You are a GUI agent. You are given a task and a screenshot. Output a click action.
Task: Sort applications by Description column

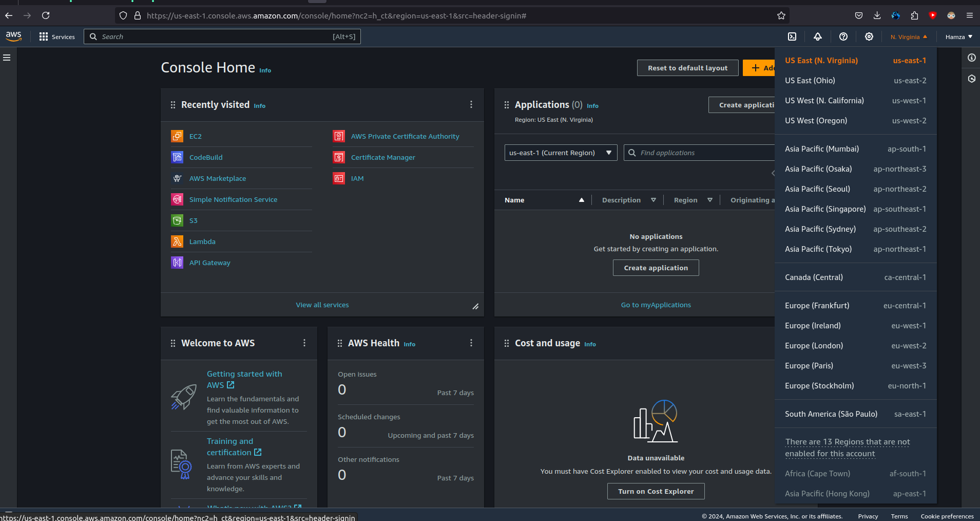point(629,200)
